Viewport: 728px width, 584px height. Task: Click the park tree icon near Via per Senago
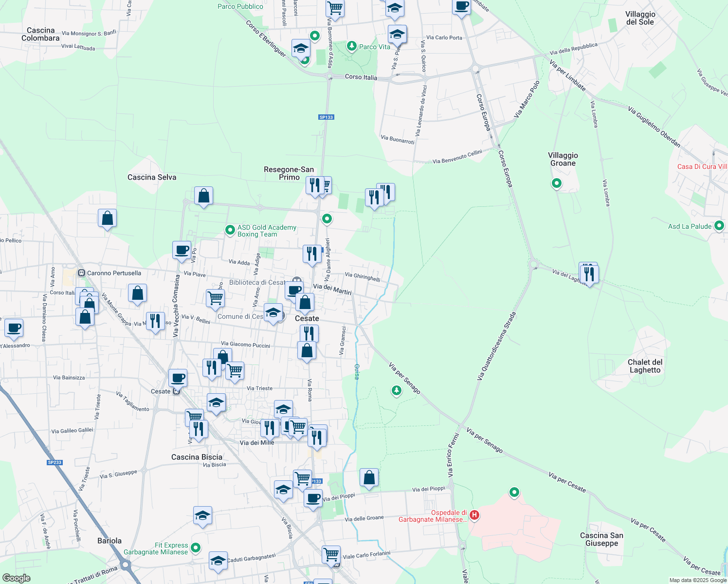[x=396, y=391]
